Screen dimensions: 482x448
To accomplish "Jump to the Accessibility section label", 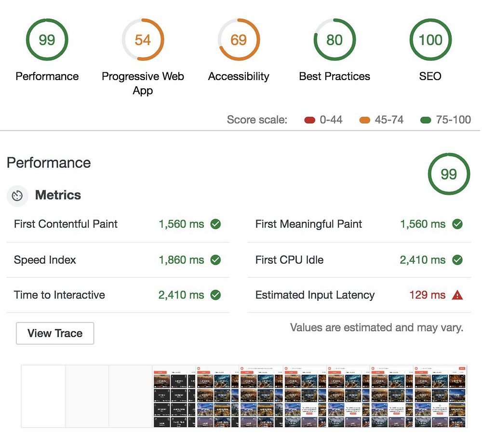I will click(239, 76).
